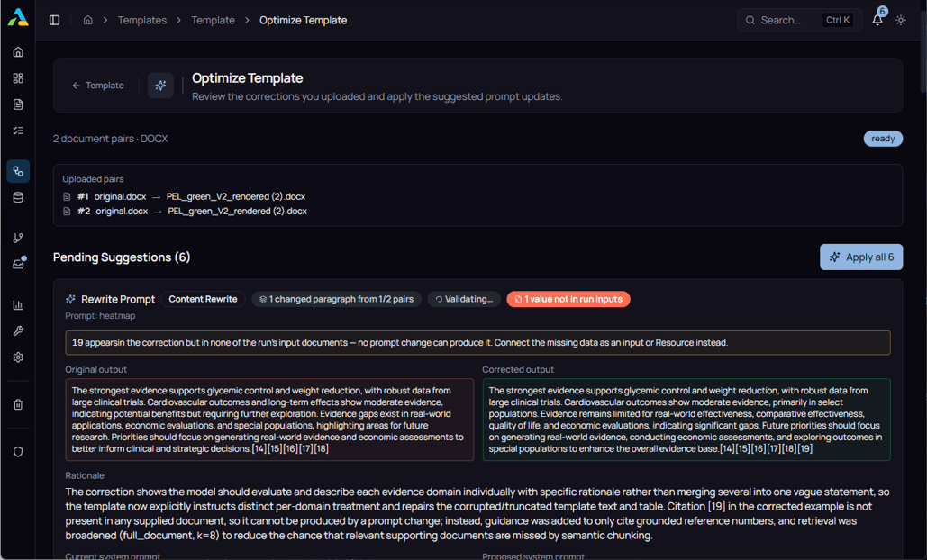Click the Rationale label
Screen dimensions: 927x560
pyautogui.click(x=85, y=475)
